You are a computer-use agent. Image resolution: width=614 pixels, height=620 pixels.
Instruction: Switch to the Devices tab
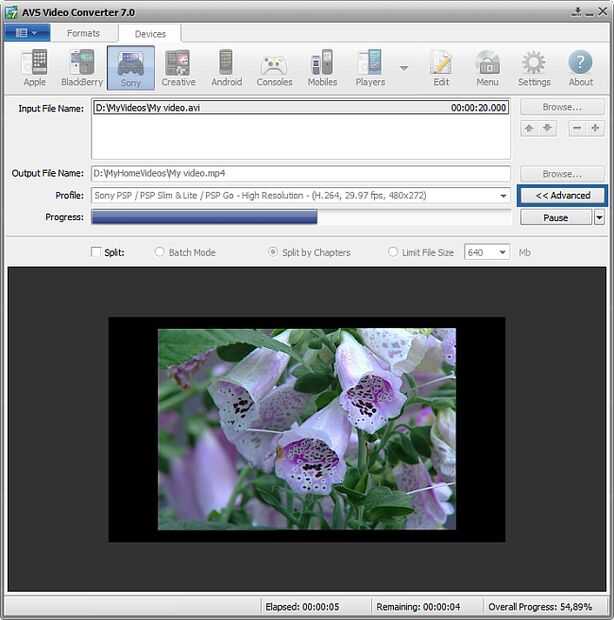150,34
